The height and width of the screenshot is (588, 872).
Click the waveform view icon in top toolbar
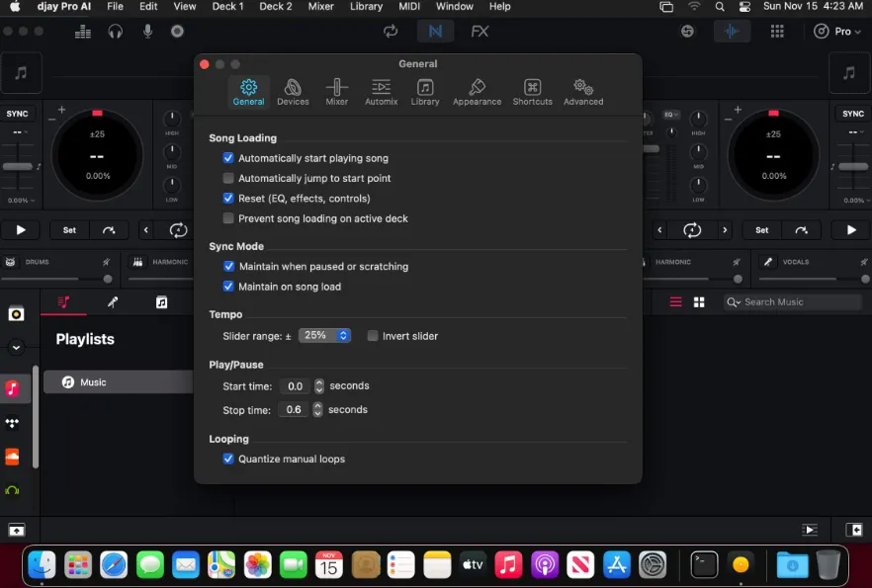pos(732,31)
